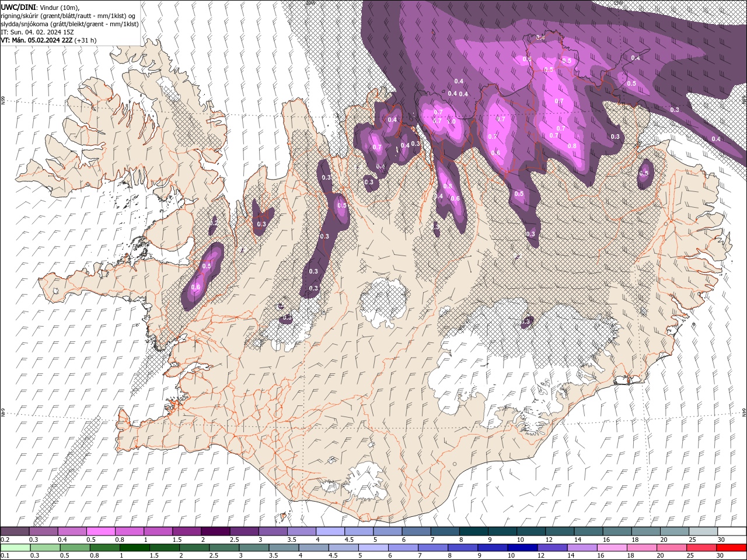Click the '4.5' label under upper legend row
This screenshot has width=747, height=560.
(x=349, y=540)
